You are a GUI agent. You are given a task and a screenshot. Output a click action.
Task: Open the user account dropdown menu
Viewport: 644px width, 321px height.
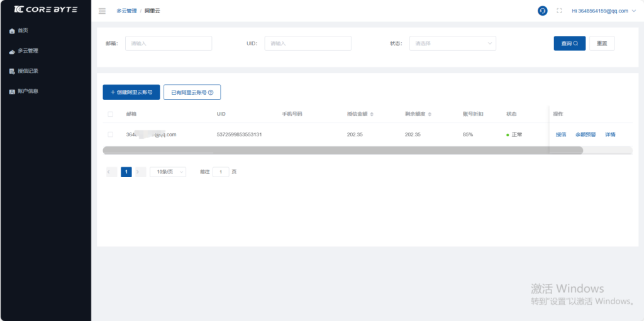pyautogui.click(x=604, y=11)
